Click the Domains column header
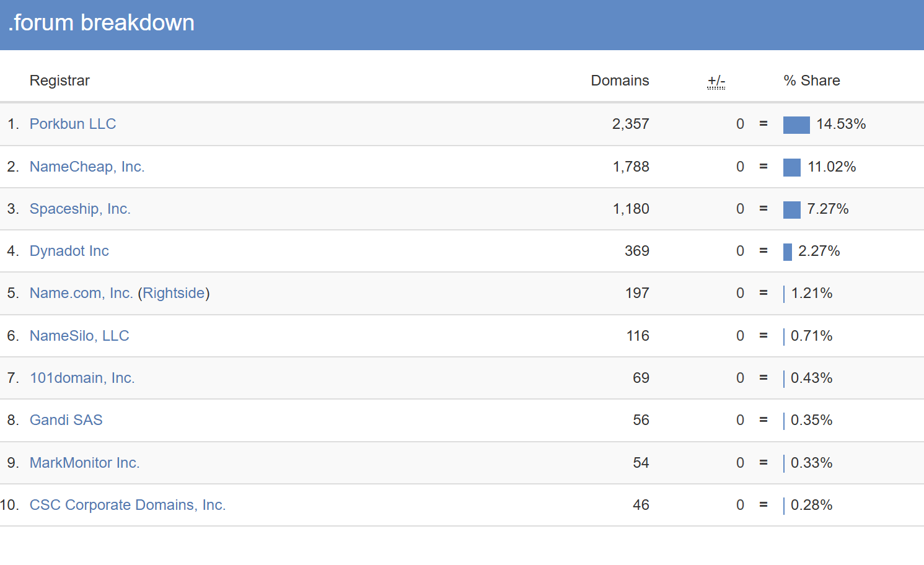924x565 pixels. (620, 81)
